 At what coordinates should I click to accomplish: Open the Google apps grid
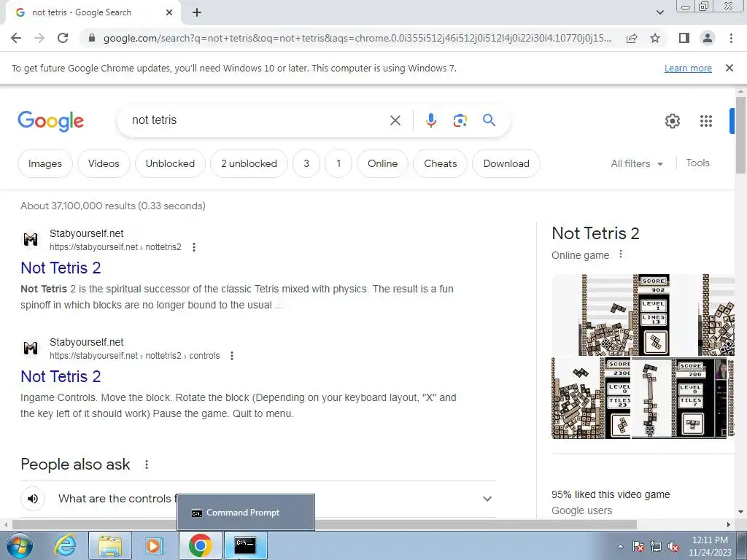(x=706, y=121)
